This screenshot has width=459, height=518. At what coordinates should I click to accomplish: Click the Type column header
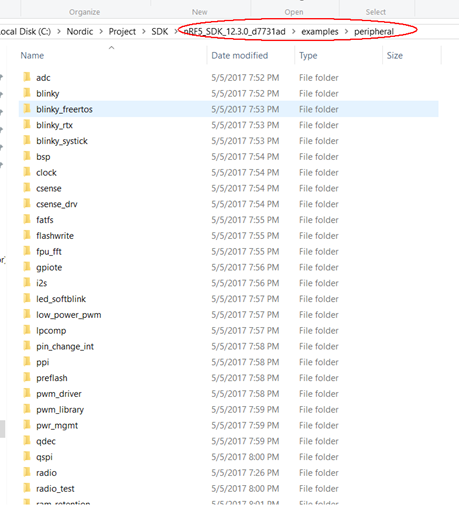coord(308,55)
